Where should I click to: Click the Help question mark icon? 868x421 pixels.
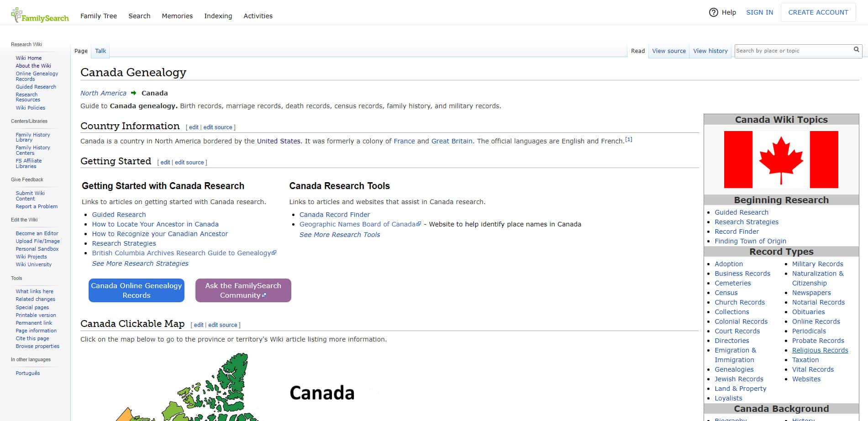[x=713, y=12]
